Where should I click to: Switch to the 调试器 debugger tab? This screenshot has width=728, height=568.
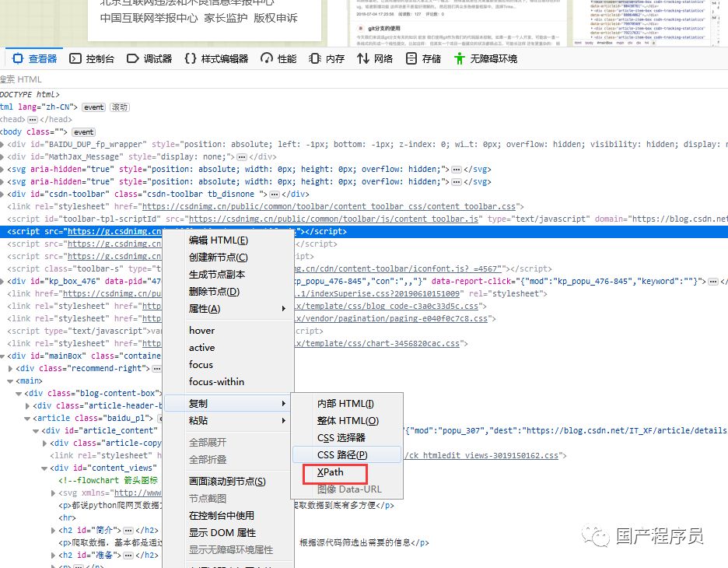(x=149, y=58)
